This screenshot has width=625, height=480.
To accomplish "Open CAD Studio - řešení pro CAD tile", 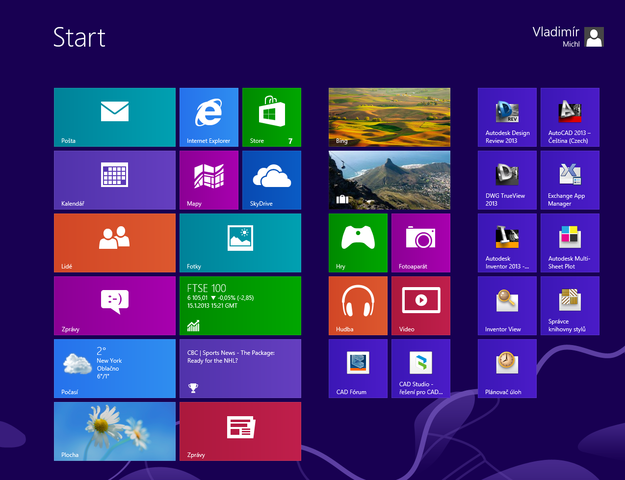I will click(421, 368).
